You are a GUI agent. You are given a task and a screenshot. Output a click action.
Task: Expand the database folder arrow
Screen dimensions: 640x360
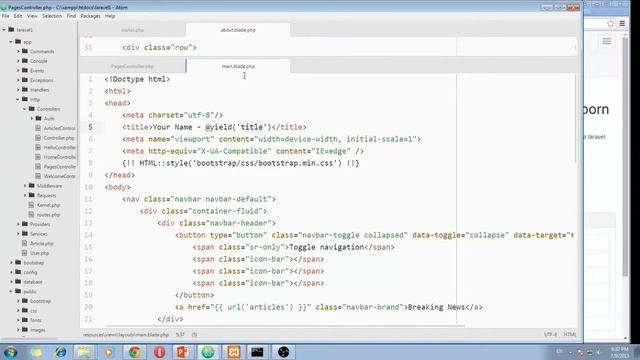(x=11, y=282)
